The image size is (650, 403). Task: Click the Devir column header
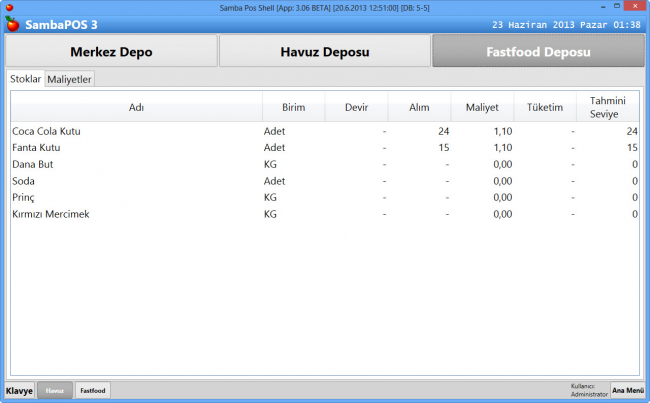(358, 107)
